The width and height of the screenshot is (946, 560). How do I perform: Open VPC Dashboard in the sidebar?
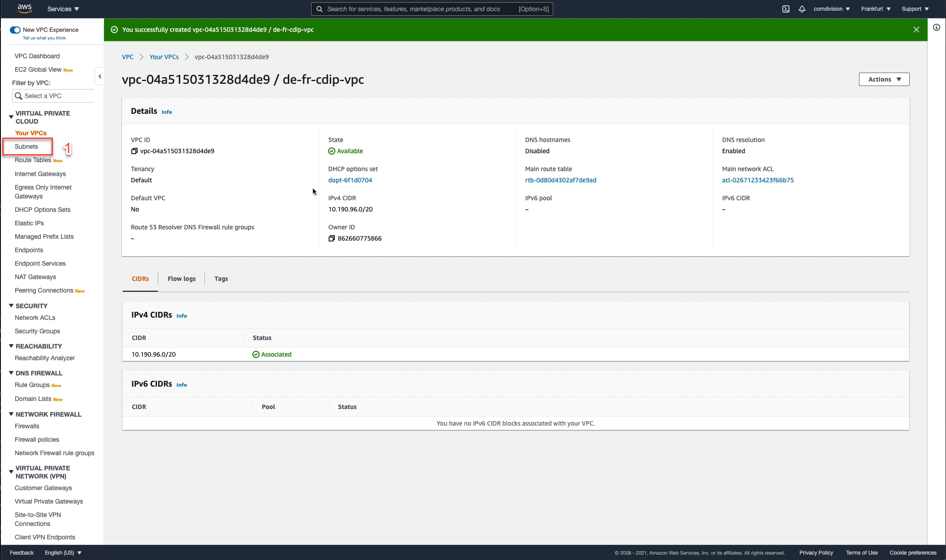[37, 56]
